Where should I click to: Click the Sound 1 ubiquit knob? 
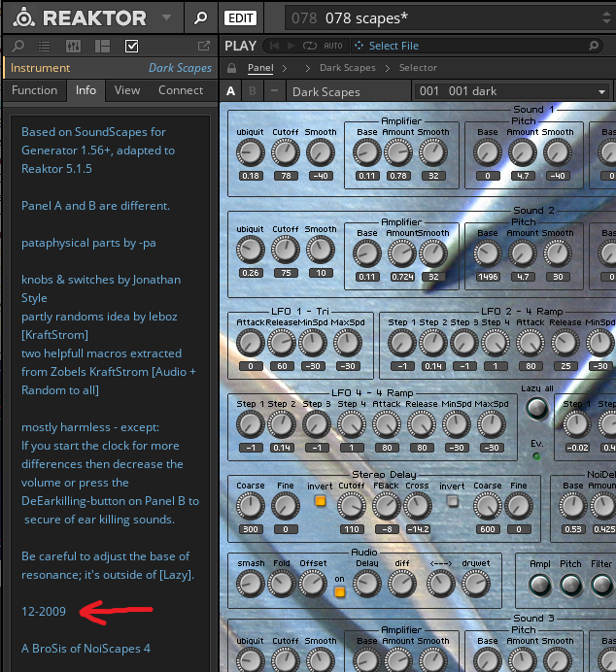pyautogui.click(x=251, y=152)
